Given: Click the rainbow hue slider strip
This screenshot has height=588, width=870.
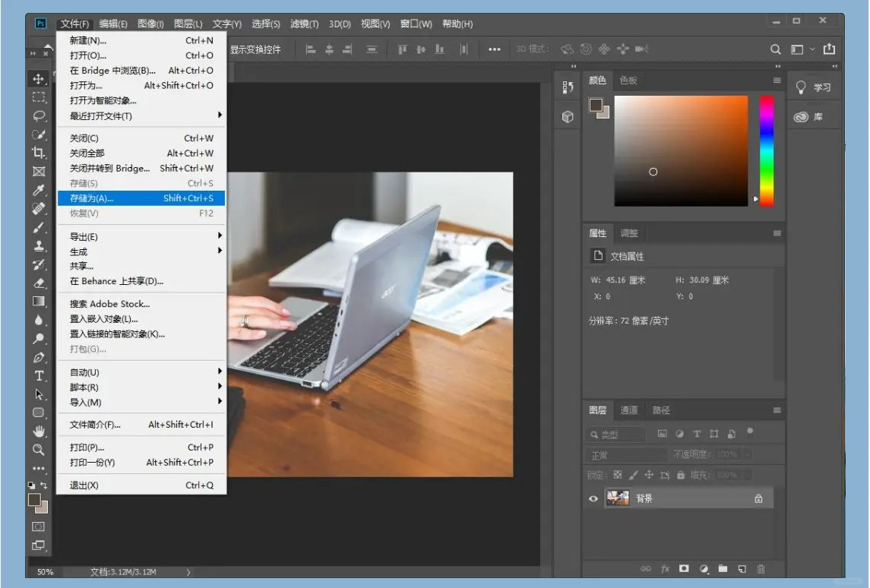Looking at the screenshot, I should pyautogui.click(x=767, y=150).
